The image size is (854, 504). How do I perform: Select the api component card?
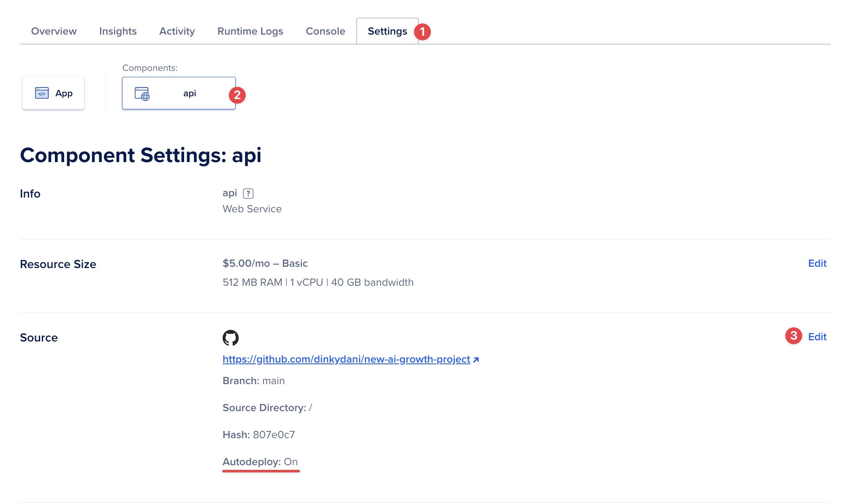(179, 93)
